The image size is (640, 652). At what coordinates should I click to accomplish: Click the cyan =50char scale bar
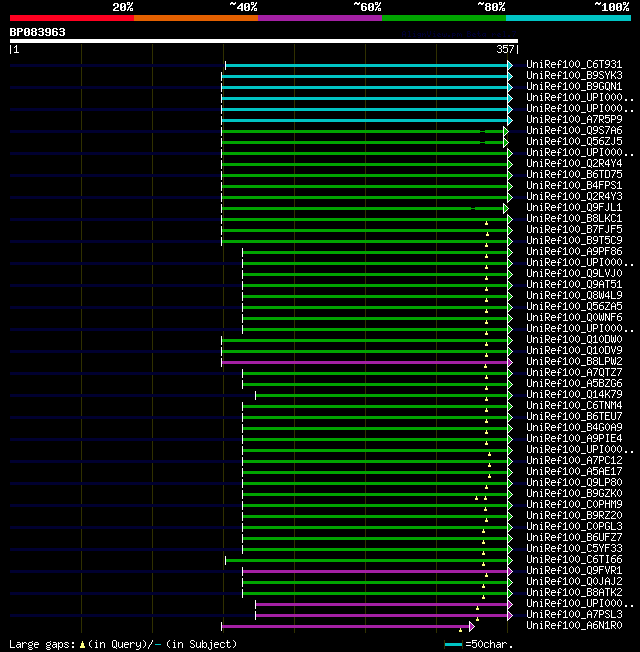click(x=453, y=645)
